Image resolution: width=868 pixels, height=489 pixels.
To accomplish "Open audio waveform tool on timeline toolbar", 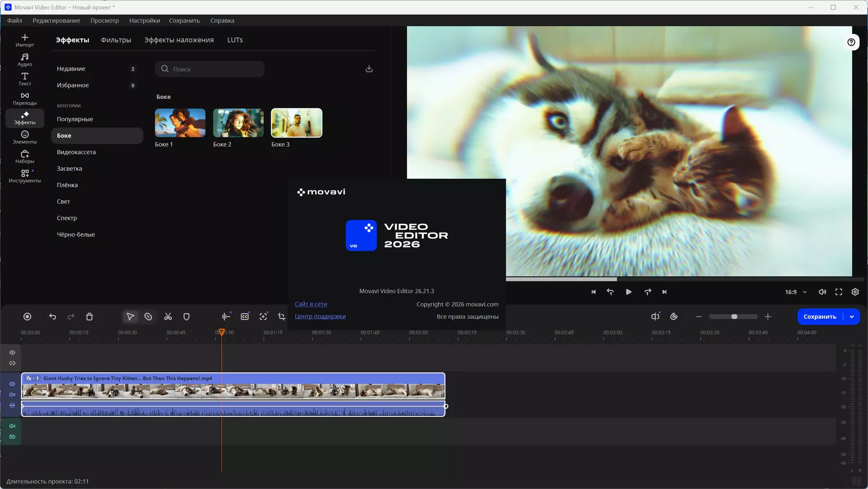I will (226, 316).
